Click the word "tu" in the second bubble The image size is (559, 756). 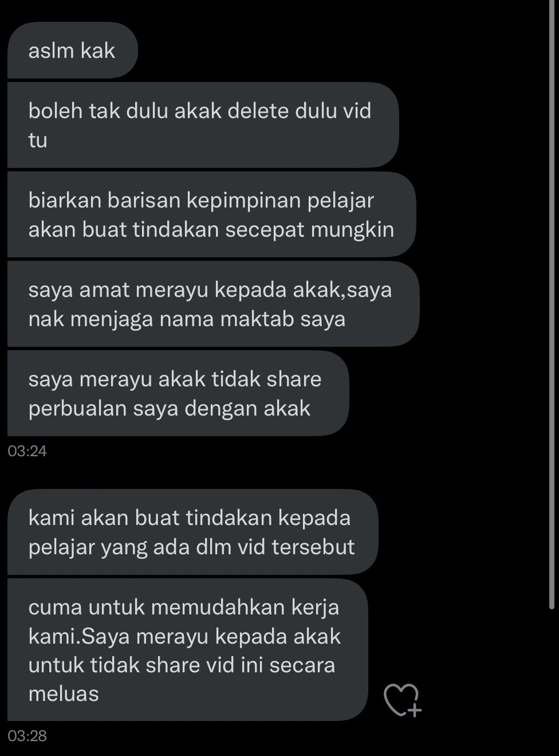click(38, 140)
